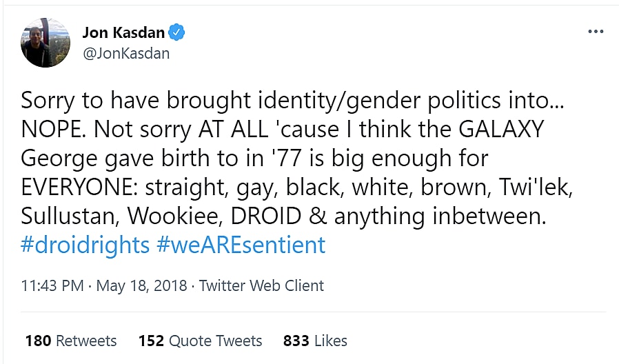Open the #weAREsentient hashtag
Viewport: 619px width, 364px height.
pos(241,245)
